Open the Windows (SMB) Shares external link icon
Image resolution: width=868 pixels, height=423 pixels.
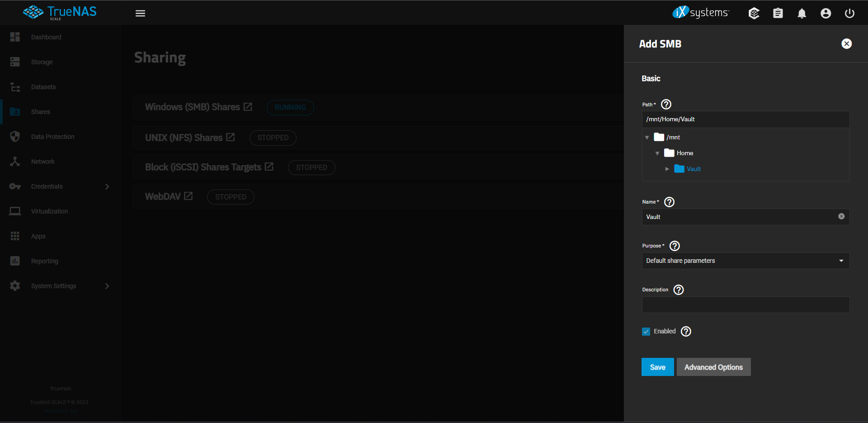pyautogui.click(x=248, y=107)
